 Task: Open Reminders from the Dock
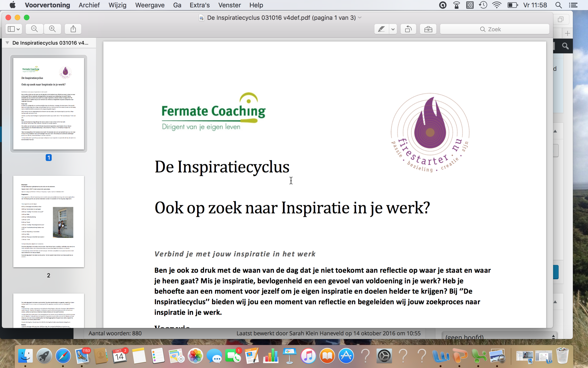(x=157, y=356)
